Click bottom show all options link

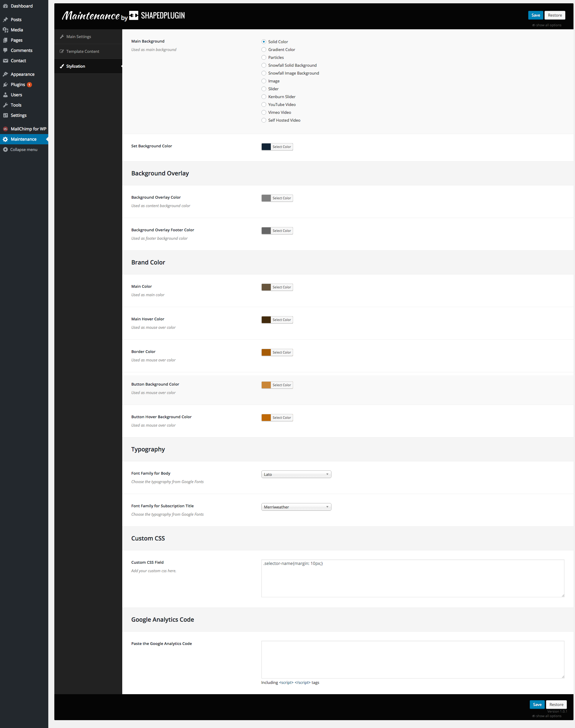547,716
